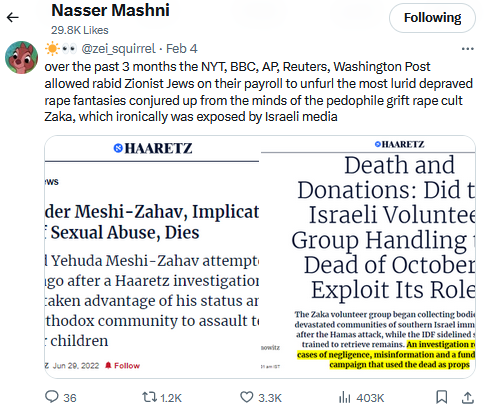486x412 pixels.
Task: Share the post with upload arrow icon
Action: pos(468,397)
